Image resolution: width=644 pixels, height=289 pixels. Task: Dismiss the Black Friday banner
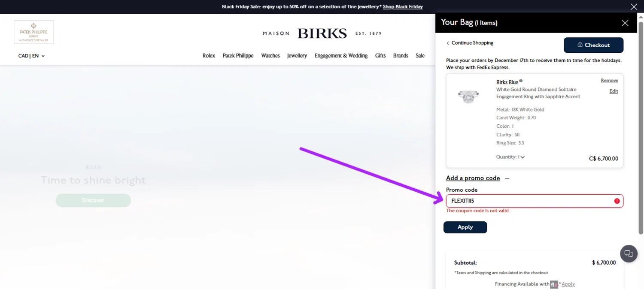(634, 6)
